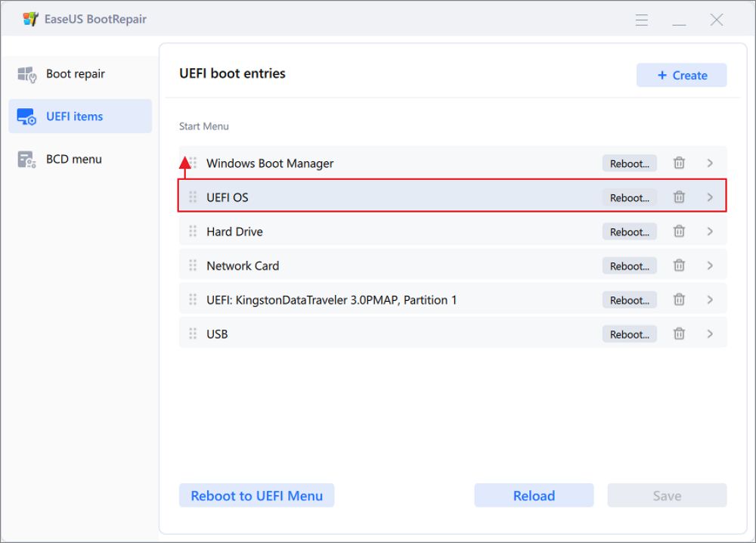The height and width of the screenshot is (543, 756).
Task: Open the hamburger menu in title bar
Action: pos(642,20)
